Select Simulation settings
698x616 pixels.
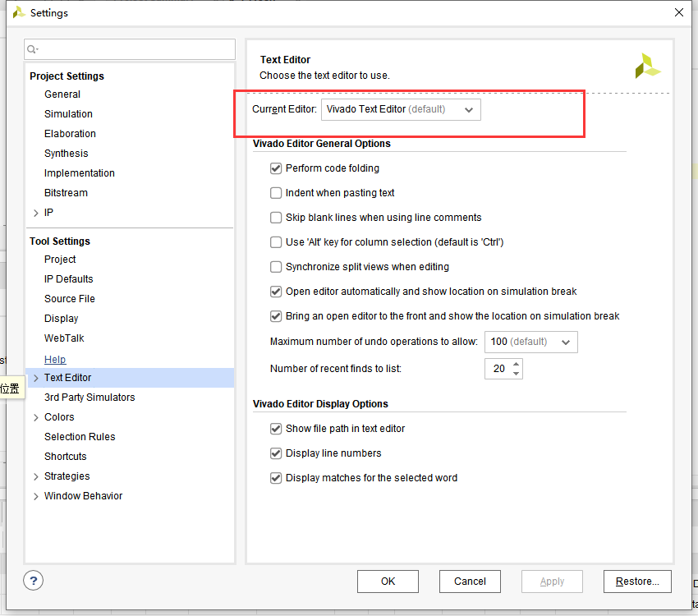tap(68, 114)
